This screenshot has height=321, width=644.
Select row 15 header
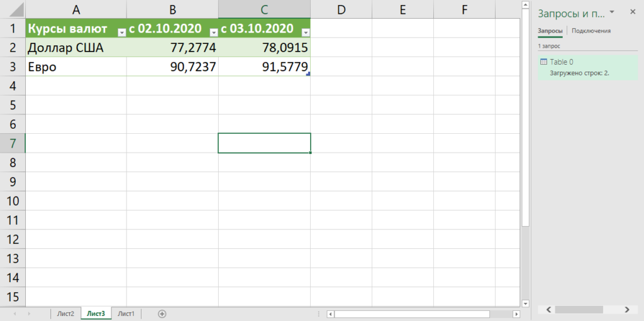coord(13,297)
